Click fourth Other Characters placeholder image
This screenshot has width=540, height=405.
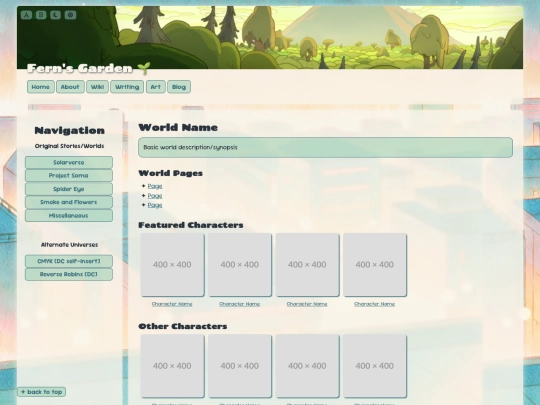[x=375, y=366]
